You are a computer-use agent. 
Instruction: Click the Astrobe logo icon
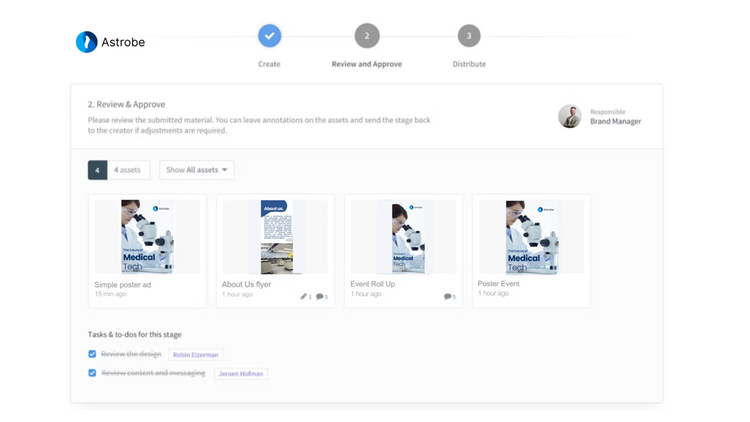tap(87, 42)
